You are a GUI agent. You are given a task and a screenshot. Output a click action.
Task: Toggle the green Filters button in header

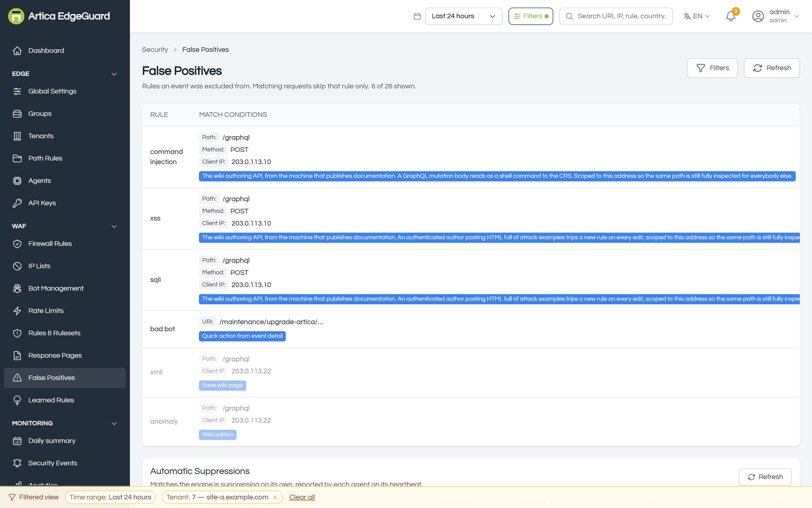click(x=531, y=16)
